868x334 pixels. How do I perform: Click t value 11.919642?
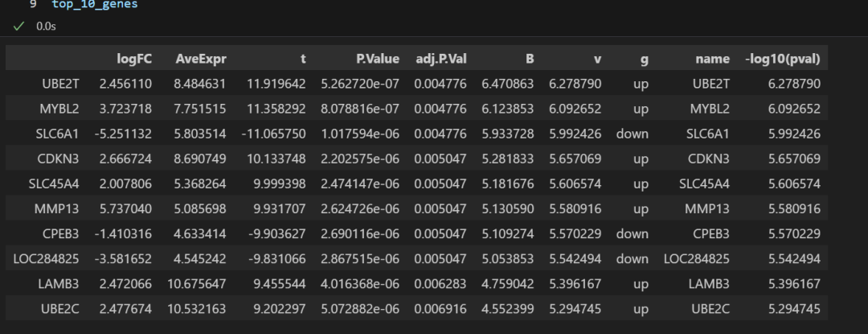click(276, 84)
